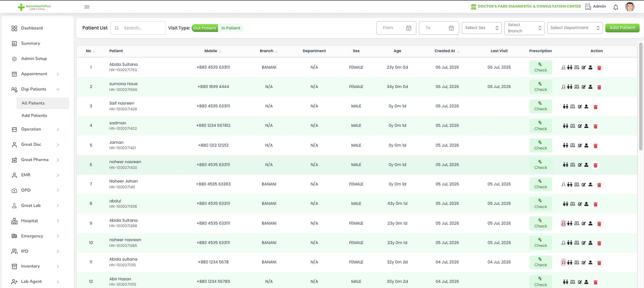Viewport: 644px width, 288px height.
Task: Click Admin building icon in header
Action: (588, 7)
